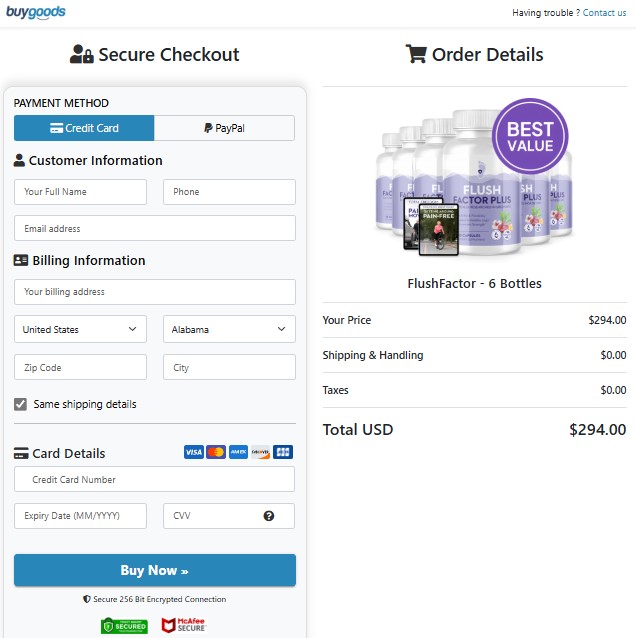Image resolution: width=636 pixels, height=638 pixels.
Task: Click the Visa card icon
Action: [194, 452]
